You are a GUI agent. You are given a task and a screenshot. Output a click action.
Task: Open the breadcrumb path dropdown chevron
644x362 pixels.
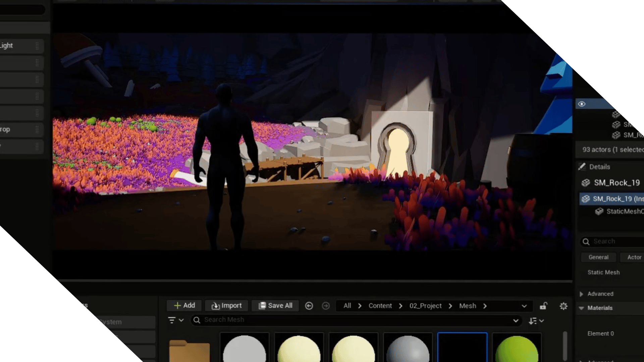click(524, 306)
